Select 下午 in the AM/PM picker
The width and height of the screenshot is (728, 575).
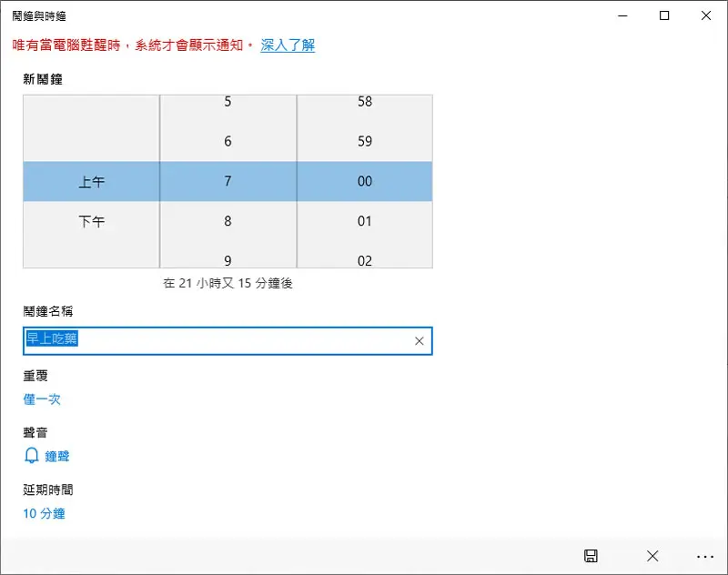tap(92, 221)
